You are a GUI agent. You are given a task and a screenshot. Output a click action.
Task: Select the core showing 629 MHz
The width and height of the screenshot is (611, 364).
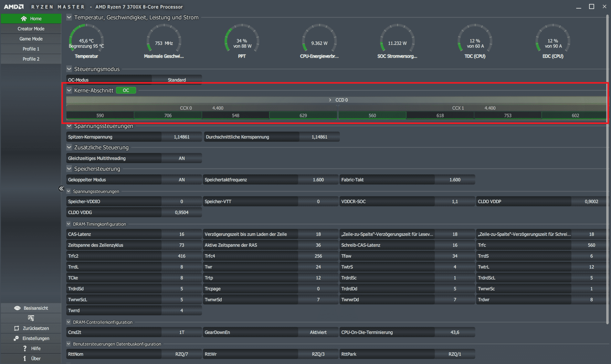[x=303, y=115]
